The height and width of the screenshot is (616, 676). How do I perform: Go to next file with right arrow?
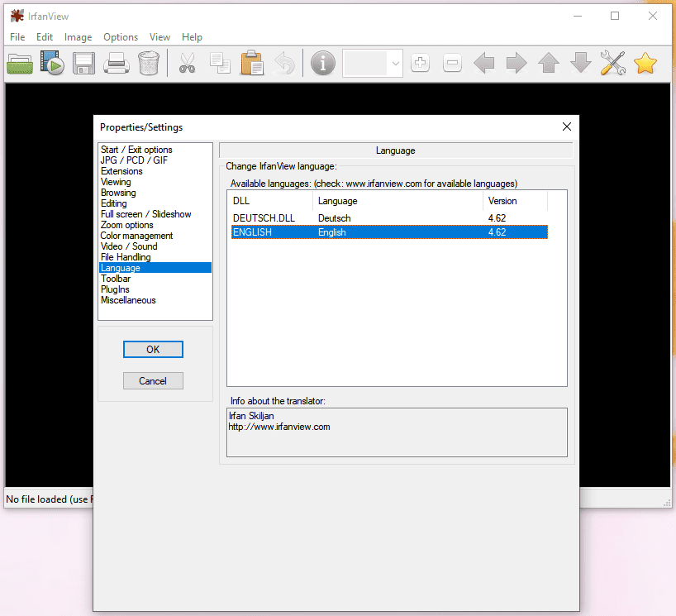[x=517, y=63]
